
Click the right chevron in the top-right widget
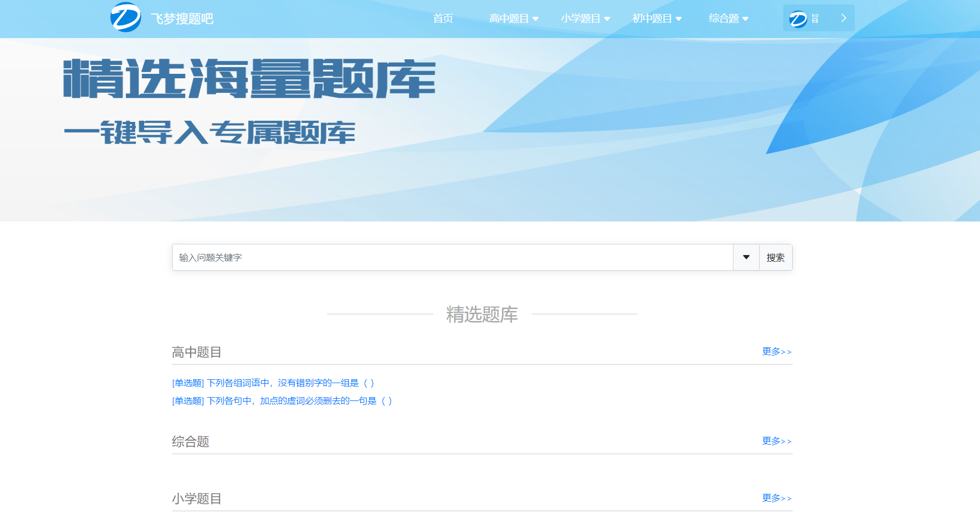pyautogui.click(x=843, y=18)
